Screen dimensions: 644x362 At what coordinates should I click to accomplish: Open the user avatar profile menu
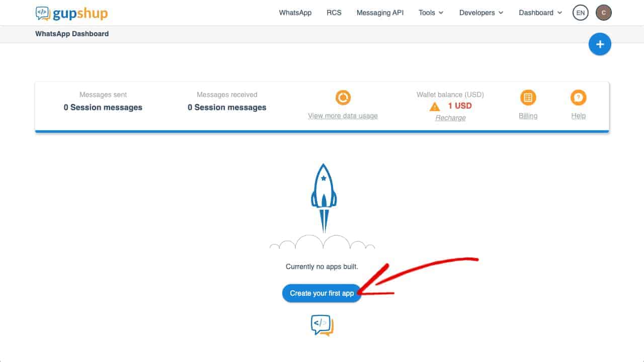(604, 13)
